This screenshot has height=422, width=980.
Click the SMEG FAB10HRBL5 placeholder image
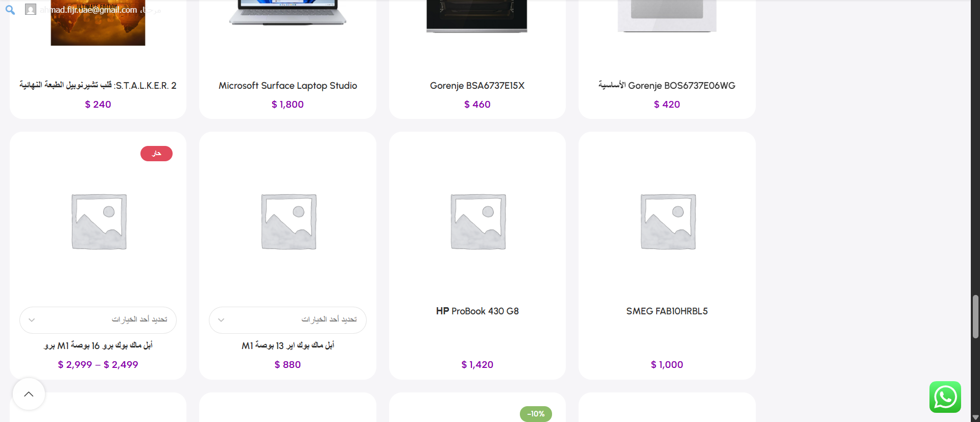tap(668, 221)
